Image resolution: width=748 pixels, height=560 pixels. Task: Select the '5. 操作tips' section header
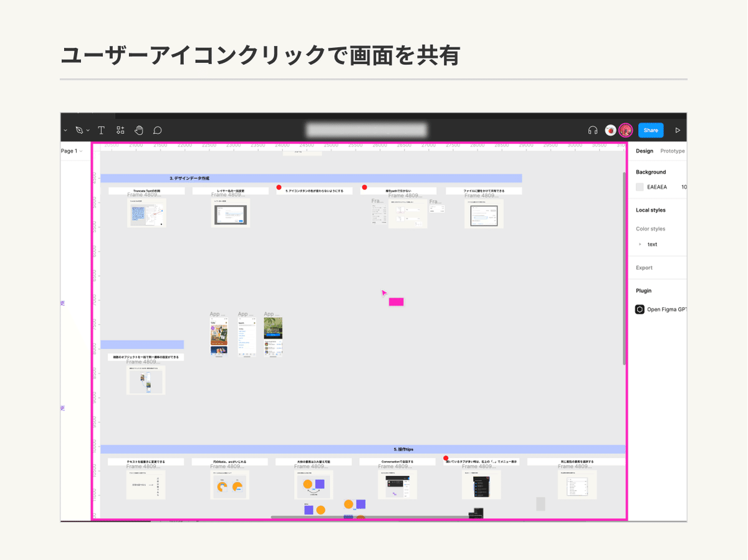coord(363,448)
